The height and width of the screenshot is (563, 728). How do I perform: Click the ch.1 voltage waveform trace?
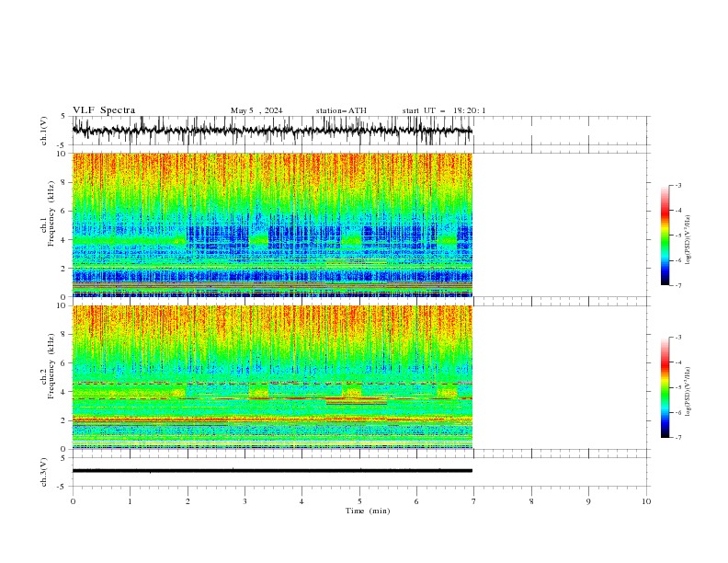pos(272,131)
